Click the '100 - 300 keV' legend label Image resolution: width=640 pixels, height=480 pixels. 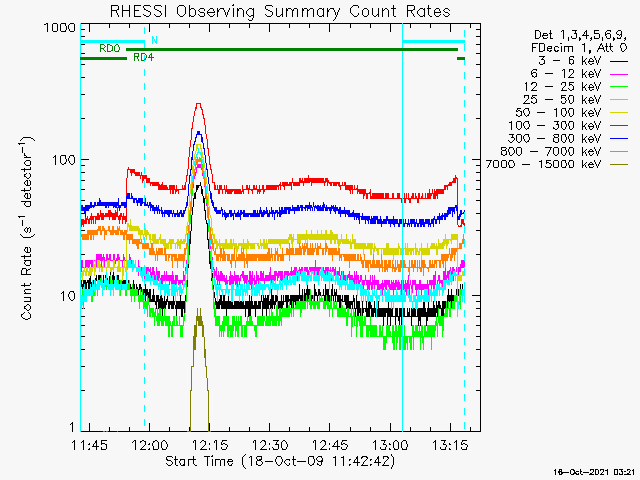[x=554, y=126]
